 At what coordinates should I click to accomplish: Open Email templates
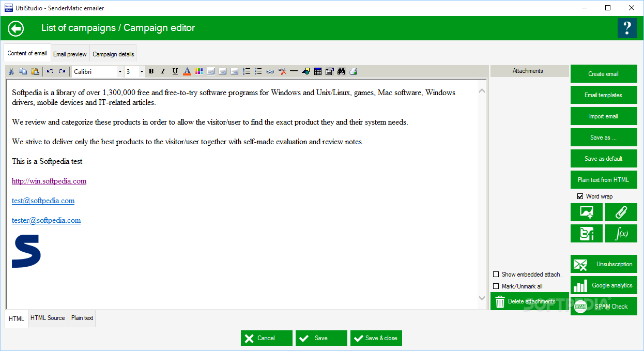click(x=604, y=95)
